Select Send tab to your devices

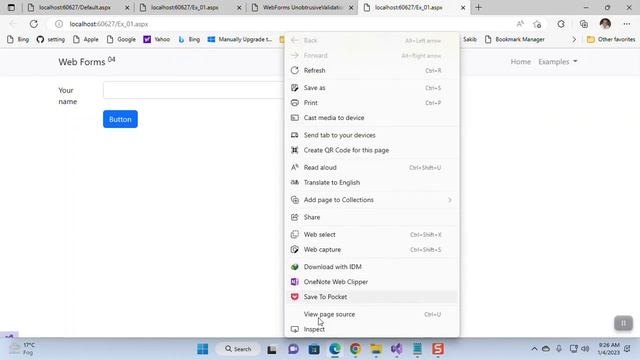pyautogui.click(x=372, y=135)
